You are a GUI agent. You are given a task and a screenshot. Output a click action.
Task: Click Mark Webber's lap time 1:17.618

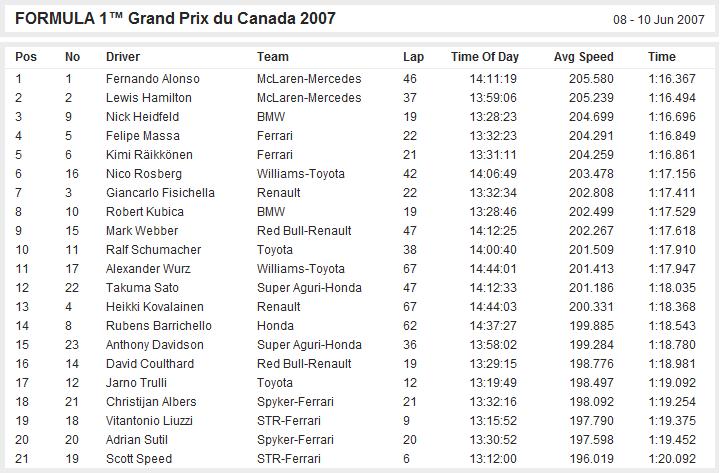pos(672,231)
